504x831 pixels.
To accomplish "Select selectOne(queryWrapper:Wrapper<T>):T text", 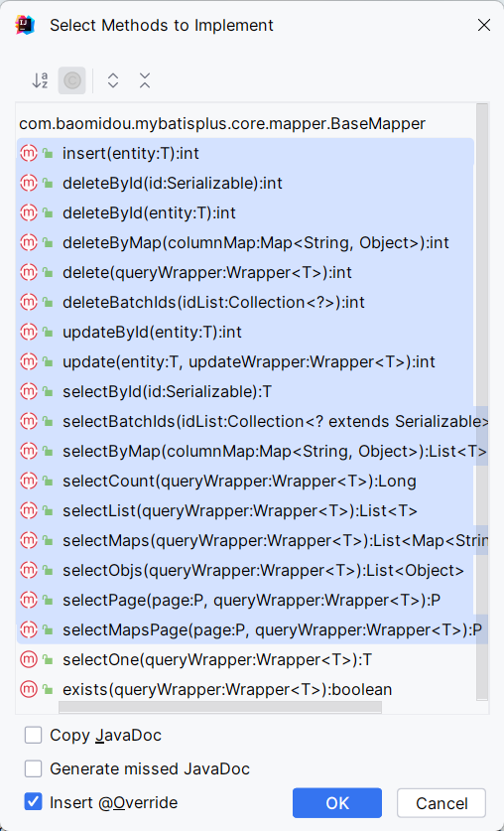I will tap(217, 660).
